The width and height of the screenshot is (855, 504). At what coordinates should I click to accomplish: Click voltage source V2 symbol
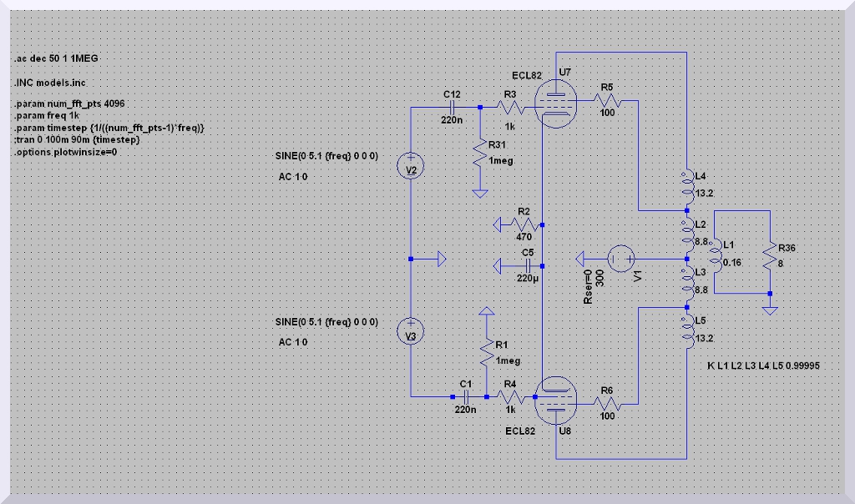coord(411,168)
